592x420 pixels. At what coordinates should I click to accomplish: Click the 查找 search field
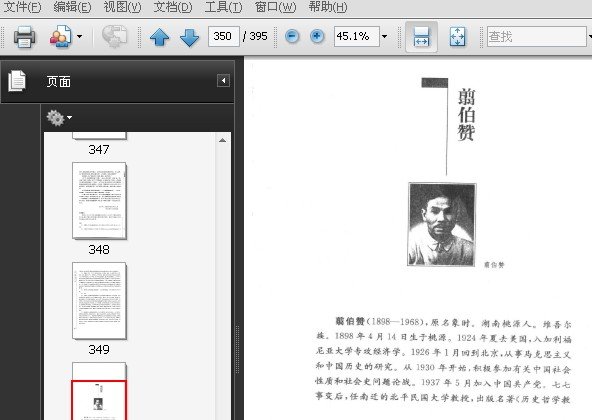pos(536,36)
